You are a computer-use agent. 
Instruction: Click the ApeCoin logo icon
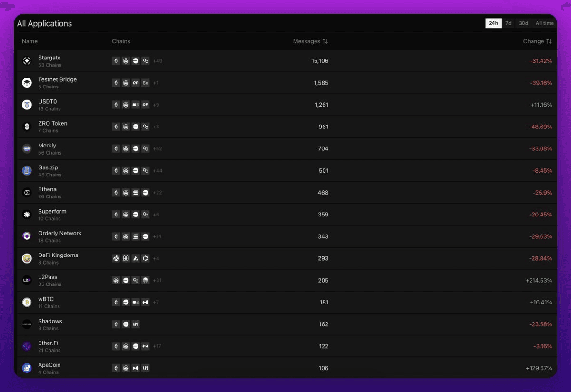[27, 368]
